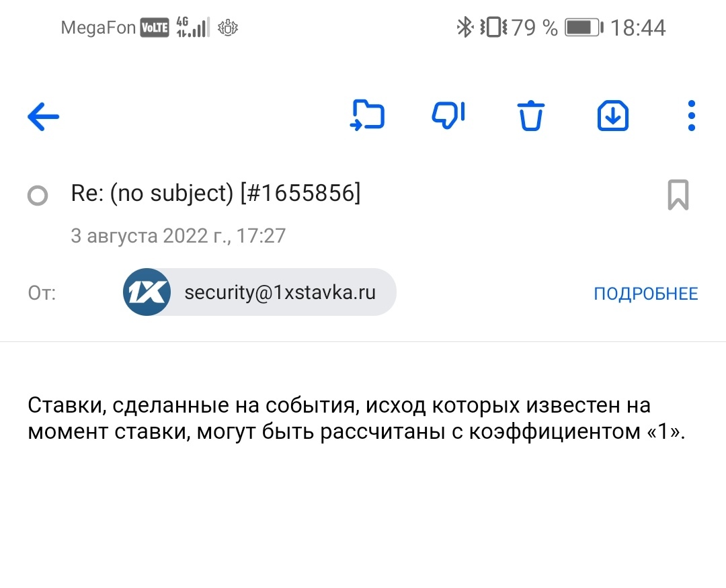726x588 pixels.
Task: Tap the battery indicator in status bar
Action: coord(583,28)
